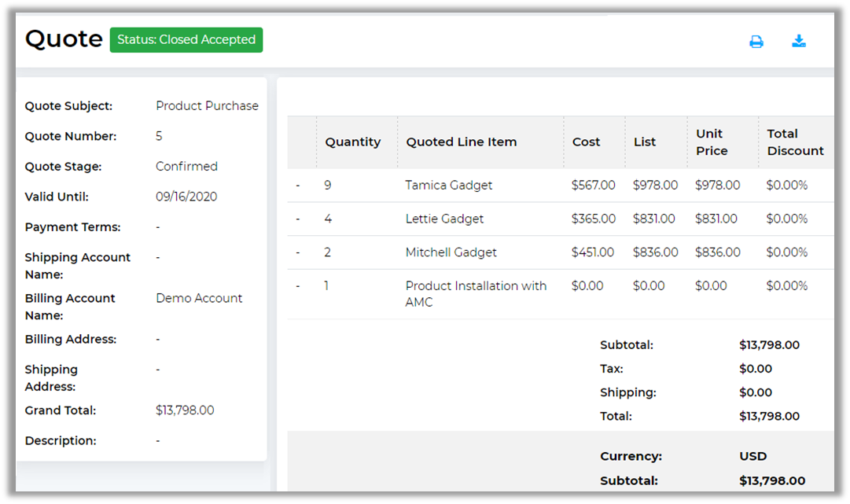Click the Quoted Line Item column header

pyautogui.click(x=461, y=142)
